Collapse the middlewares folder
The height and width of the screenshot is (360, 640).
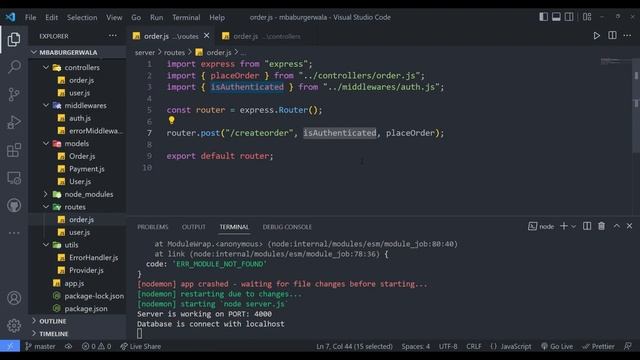pyautogui.click(x=78, y=105)
